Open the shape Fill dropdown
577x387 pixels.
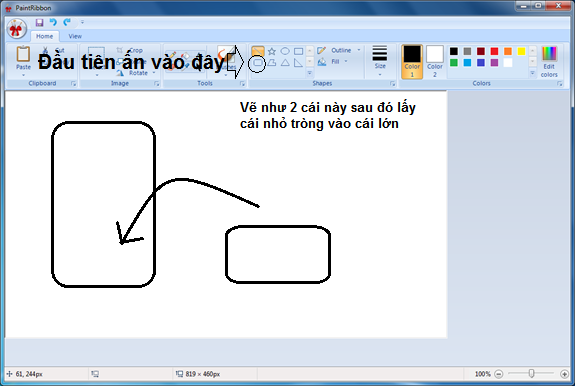(333, 62)
